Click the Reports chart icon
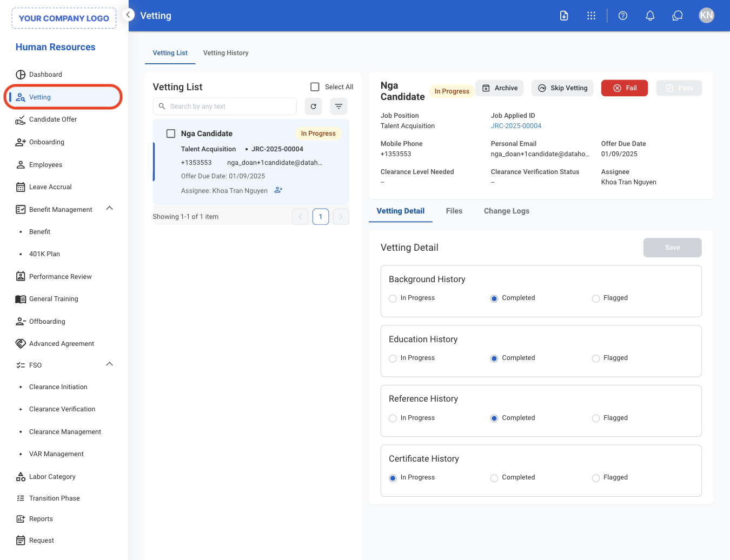Viewport: 730px width, 560px height. pos(21,519)
